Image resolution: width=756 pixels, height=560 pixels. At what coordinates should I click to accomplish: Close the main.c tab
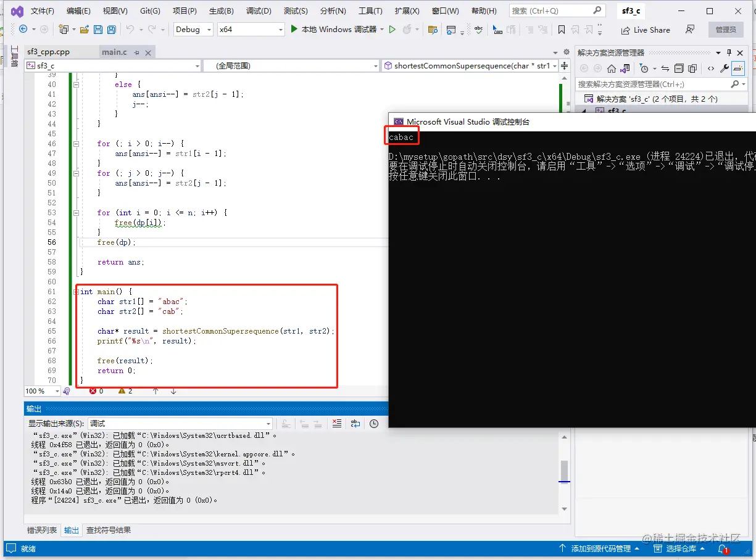tap(149, 52)
